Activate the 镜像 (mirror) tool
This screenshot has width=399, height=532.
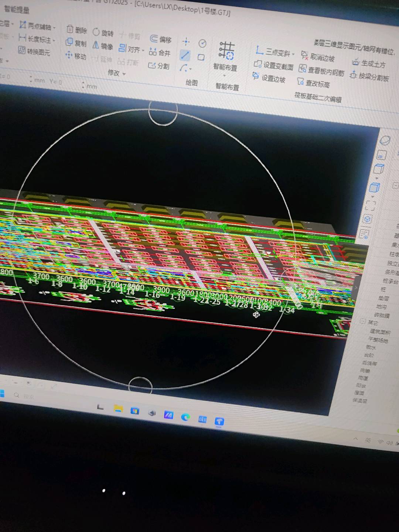tap(102, 46)
